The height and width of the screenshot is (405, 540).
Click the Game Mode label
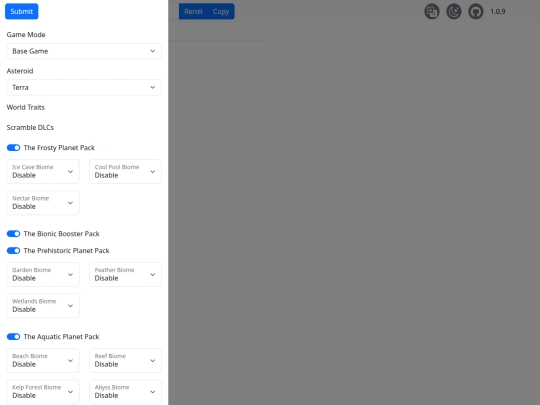[26, 34]
